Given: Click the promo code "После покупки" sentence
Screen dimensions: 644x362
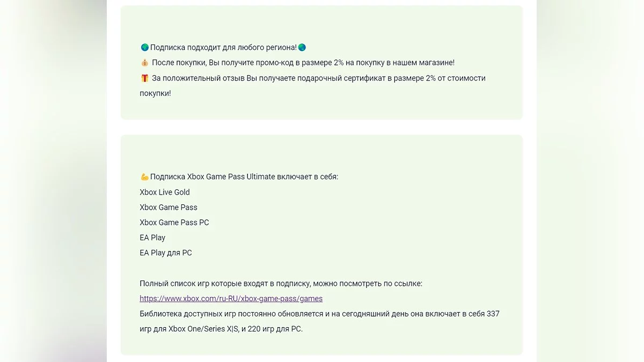Looking at the screenshot, I should (303, 63).
